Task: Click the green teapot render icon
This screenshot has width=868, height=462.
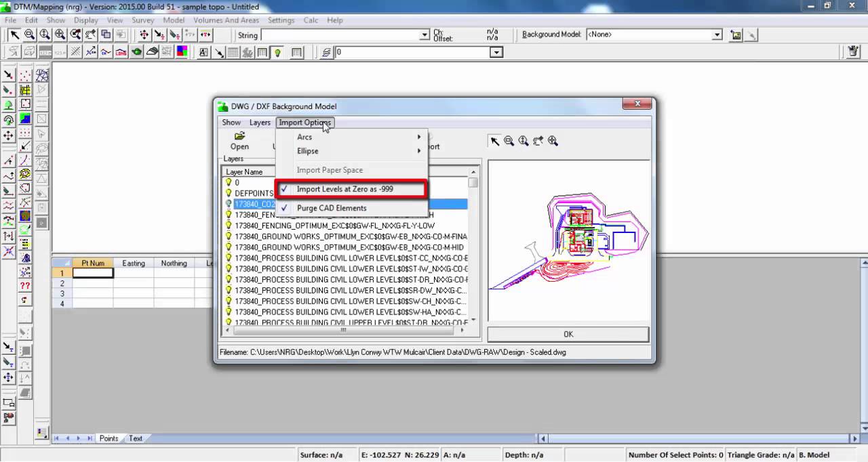Action: (137, 52)
